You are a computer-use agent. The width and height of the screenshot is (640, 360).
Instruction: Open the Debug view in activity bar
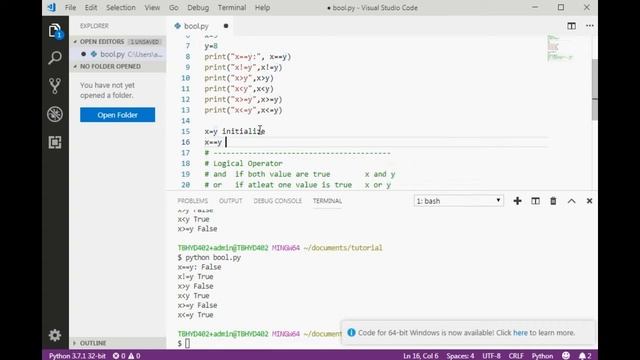tap(55, 114)
